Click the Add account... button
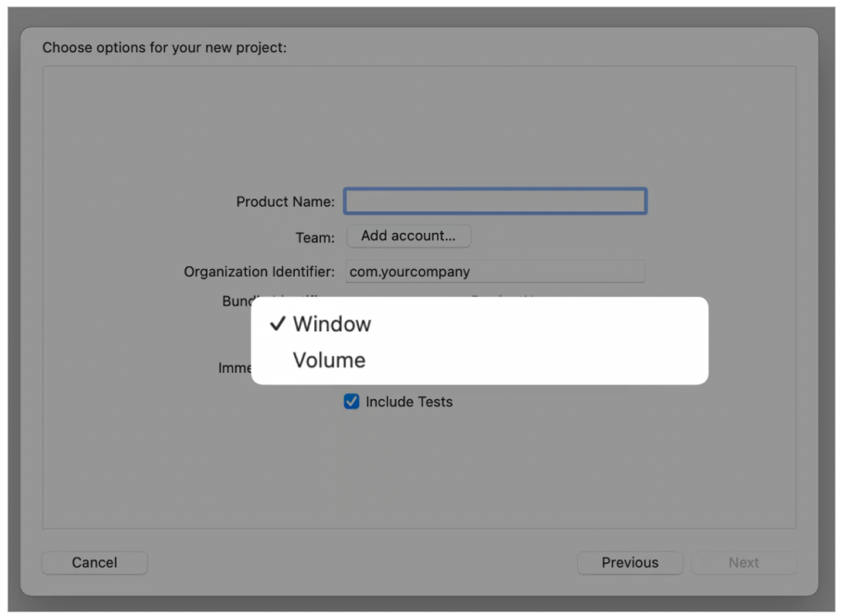Viewport: 844px width, 616px height. click(x=408, y=236)
